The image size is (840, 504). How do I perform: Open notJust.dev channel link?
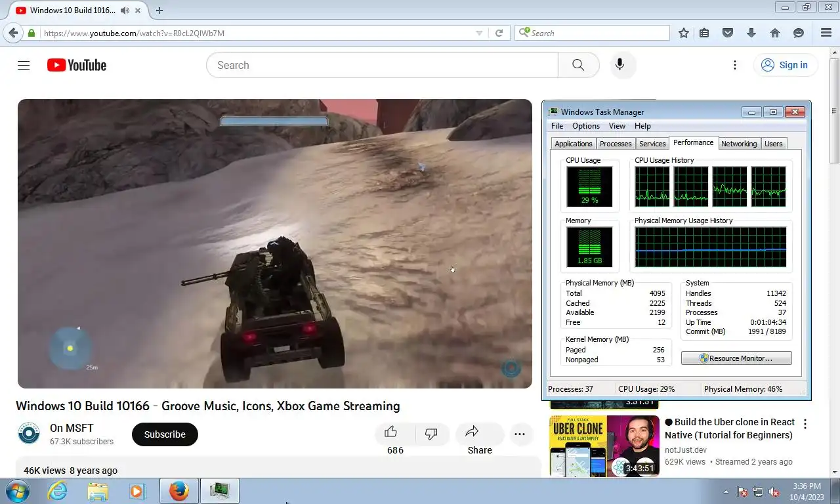(686, 450)
